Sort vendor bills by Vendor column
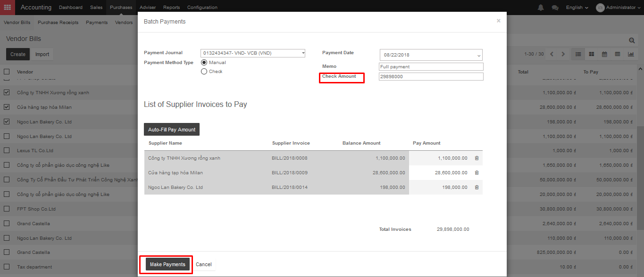 [25, 72]
